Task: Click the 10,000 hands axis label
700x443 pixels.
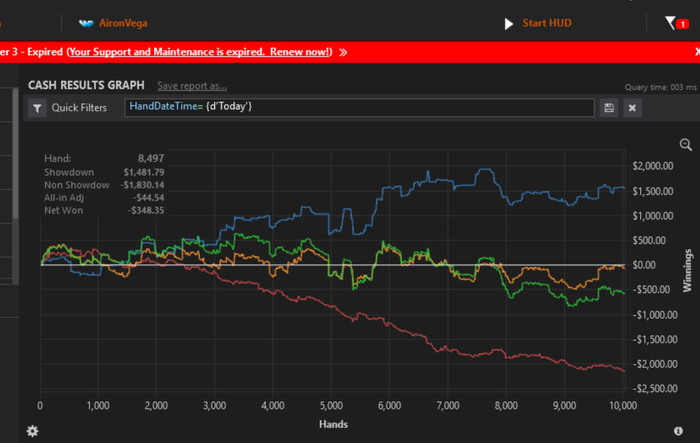Action: (x=623, y=405)
